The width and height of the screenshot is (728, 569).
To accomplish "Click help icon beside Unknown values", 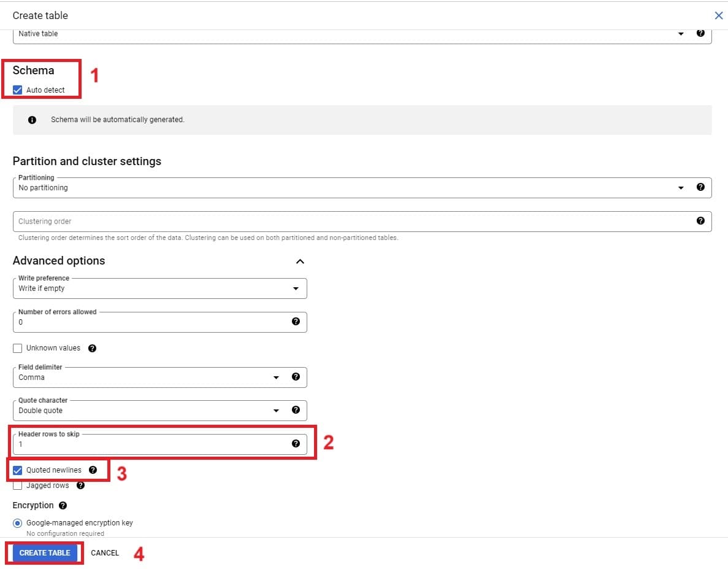I will click(92, 348).
